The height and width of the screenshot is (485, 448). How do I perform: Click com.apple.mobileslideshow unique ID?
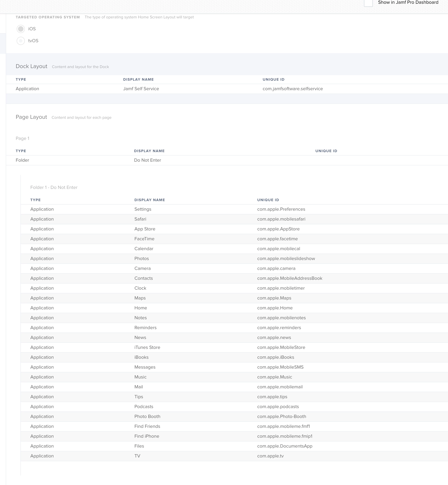[x=286, y=258]
